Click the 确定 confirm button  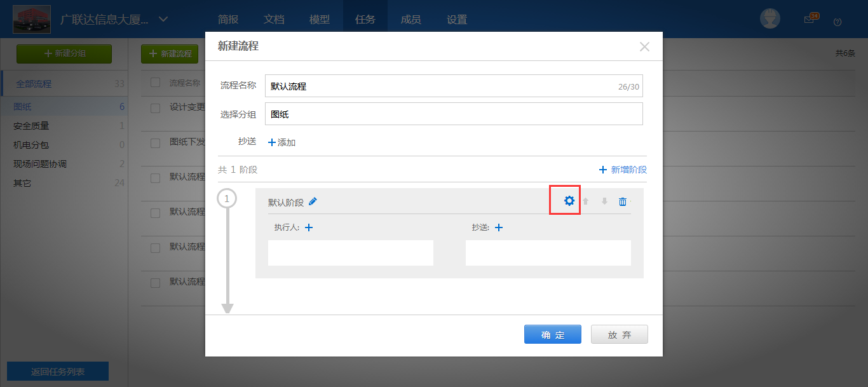(x=552, y=334)
